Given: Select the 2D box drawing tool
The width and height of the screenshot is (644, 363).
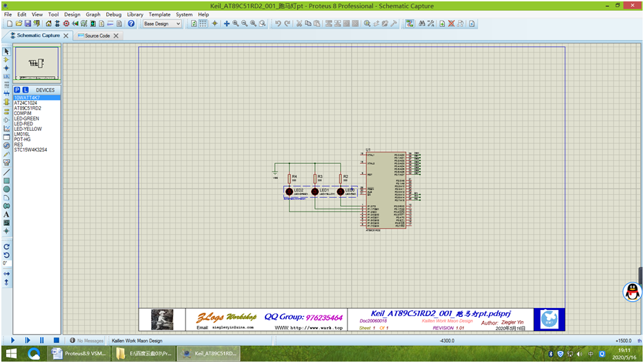Looking at the screenshot, I should click(x=7, y=180).
